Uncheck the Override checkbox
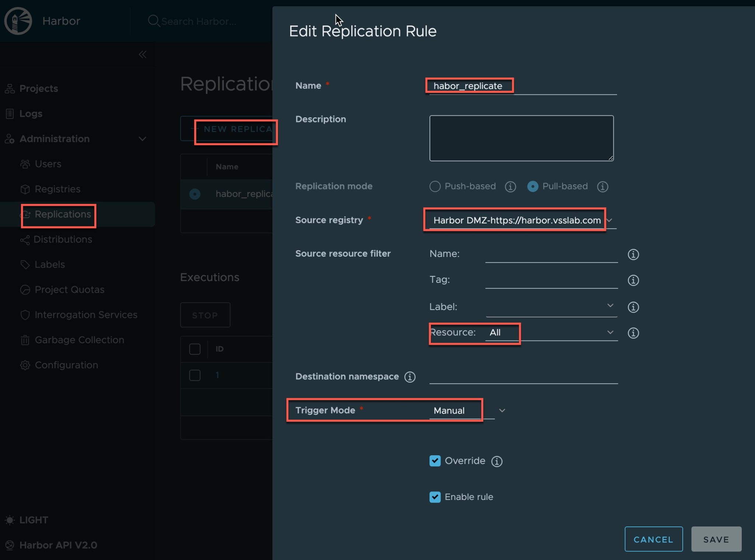This screenshot has width=755, height=560. tap(435, 461)
